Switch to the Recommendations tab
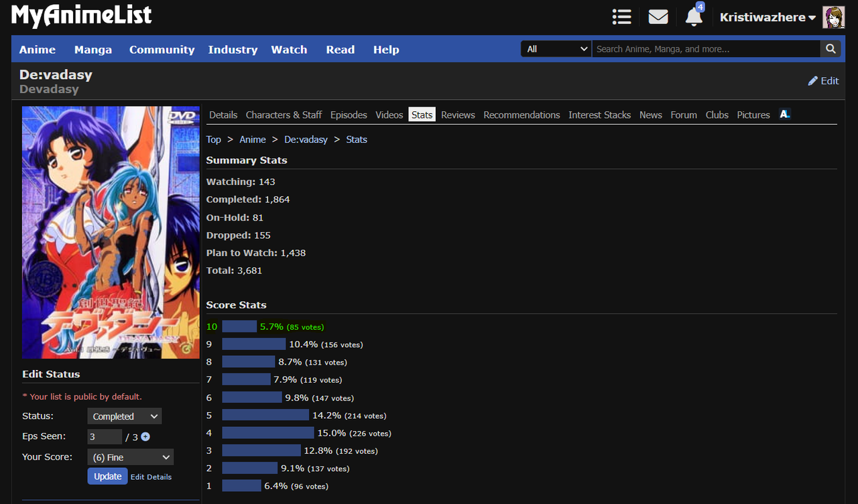This screenshot has height=504, width=858. pos(522,115)
